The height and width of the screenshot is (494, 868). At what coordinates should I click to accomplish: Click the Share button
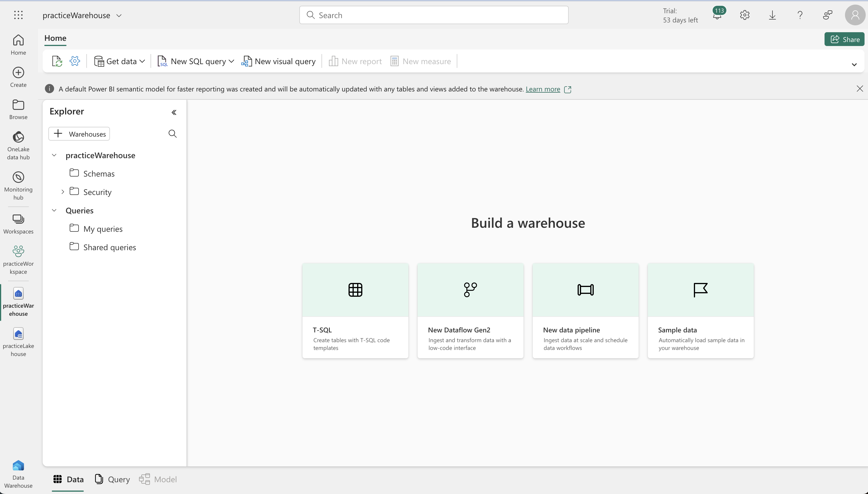(x=844, y=39)
